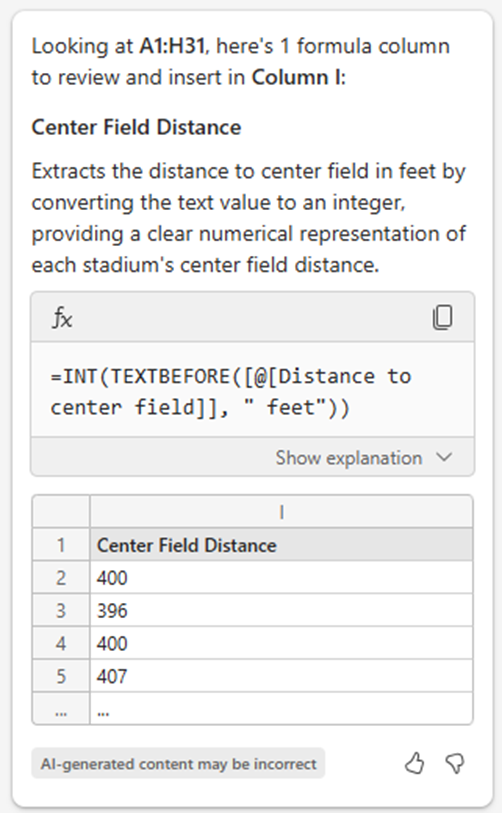Click the Center Field Distance header cell

point(281,545)
